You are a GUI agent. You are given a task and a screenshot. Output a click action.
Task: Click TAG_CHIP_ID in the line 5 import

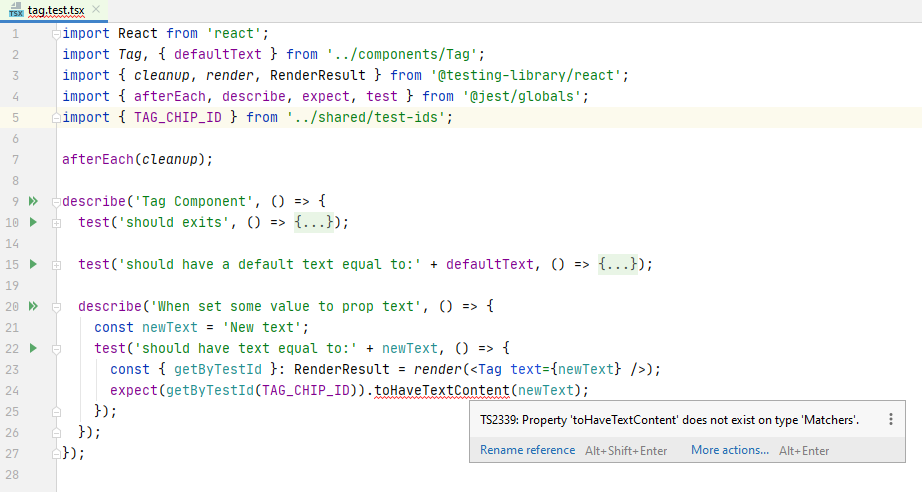tap(178, 118)
